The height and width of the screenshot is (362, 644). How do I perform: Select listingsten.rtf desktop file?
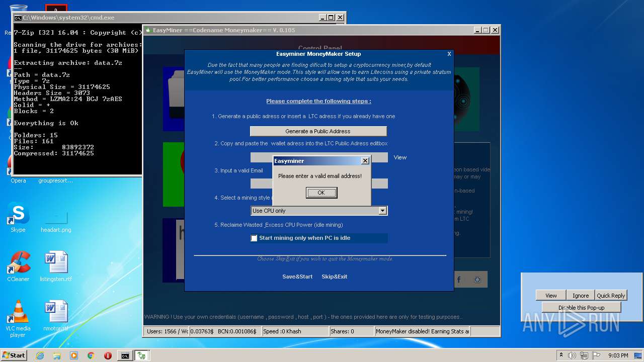click(x=56, y=266)
